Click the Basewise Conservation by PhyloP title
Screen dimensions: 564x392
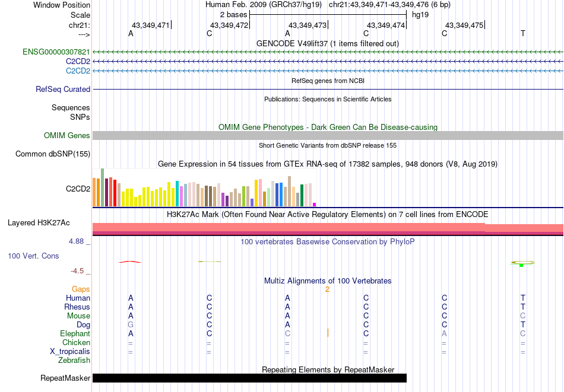[x=328, y=242]
